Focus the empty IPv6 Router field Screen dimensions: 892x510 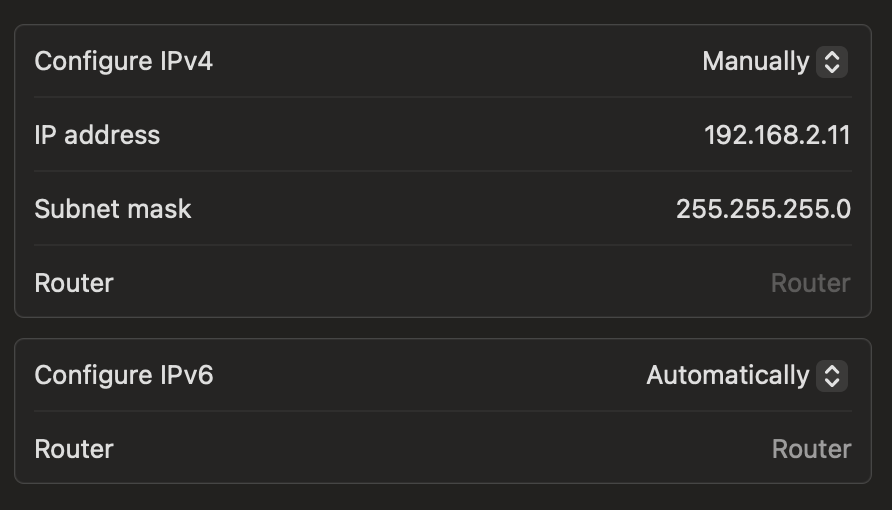coord(811,449)
